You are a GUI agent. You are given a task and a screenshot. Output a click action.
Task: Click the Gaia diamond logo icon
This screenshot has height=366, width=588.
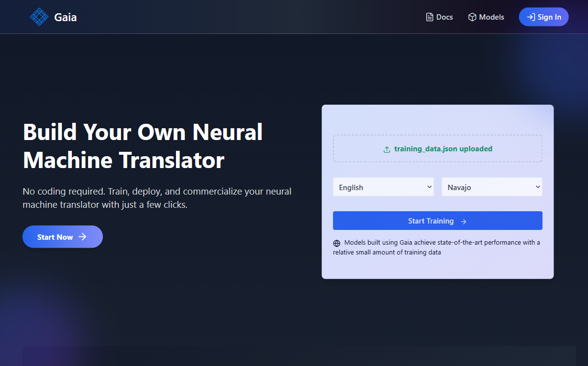39,17
